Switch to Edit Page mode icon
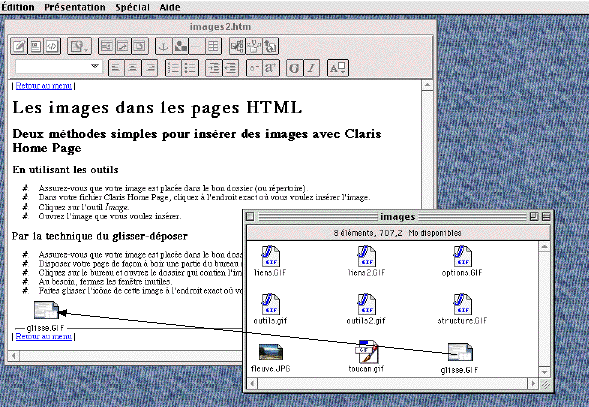589x407 pixels. click(x=19, y=46)
